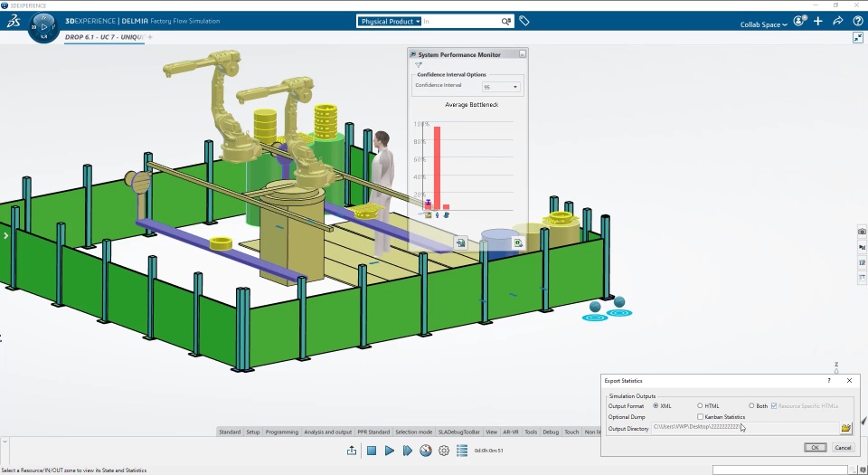Click the export share icon in the simulation bar
The image size is (868, 475).
pyautogui.click(x=352, y=451)
